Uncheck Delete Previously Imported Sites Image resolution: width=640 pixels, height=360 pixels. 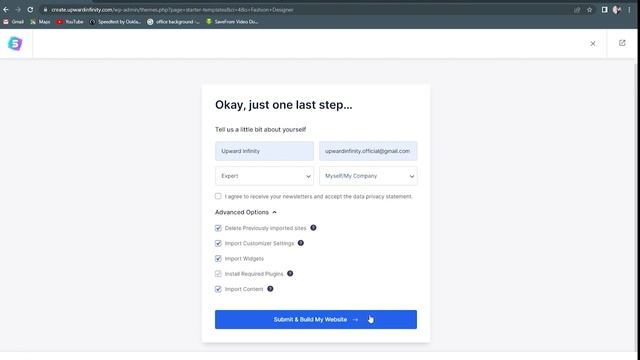click(x=218, y=228)
